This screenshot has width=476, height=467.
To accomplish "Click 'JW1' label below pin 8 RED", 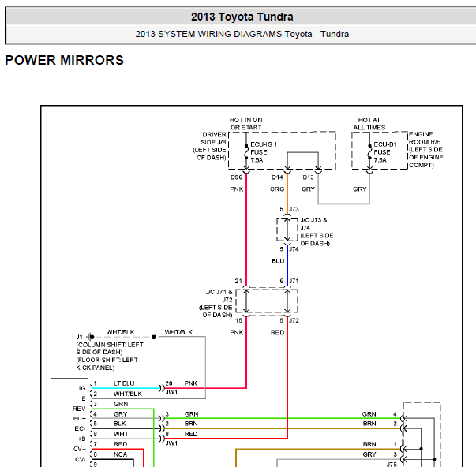I will [171, 443].
